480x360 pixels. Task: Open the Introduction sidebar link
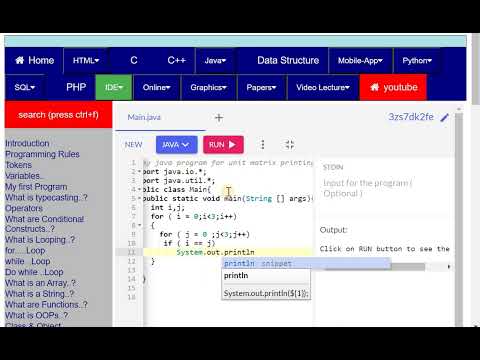(27, 143)
